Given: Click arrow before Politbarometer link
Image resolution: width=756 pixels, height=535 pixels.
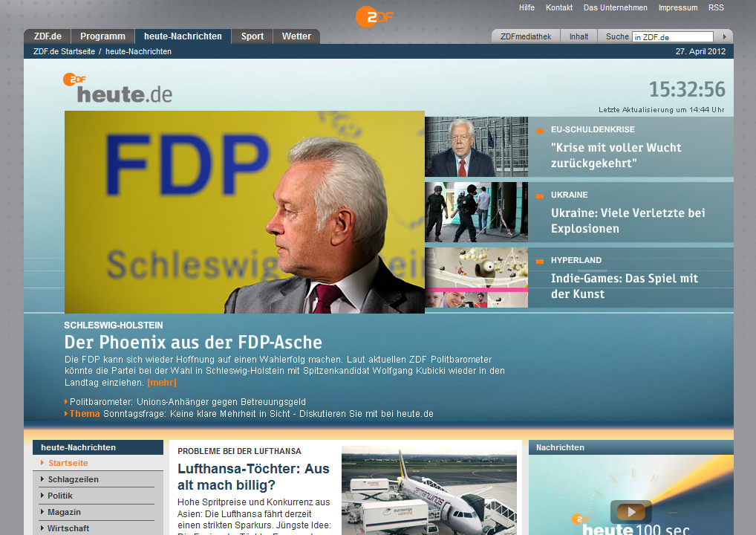Looking at the screenshot, I should click(66, 402).
